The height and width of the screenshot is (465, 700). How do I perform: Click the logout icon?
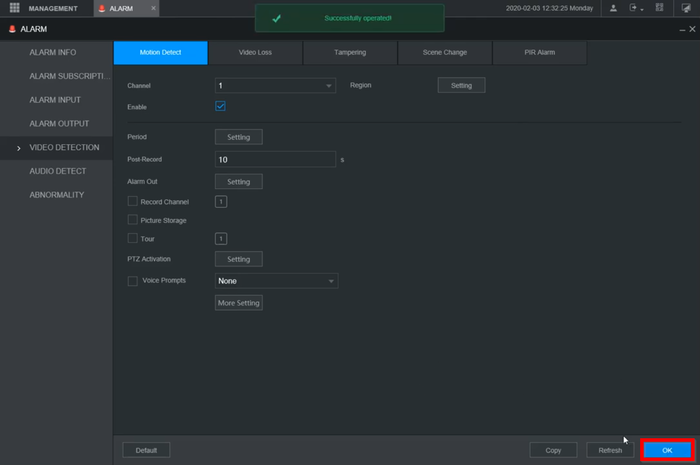(x=633, y=8)
